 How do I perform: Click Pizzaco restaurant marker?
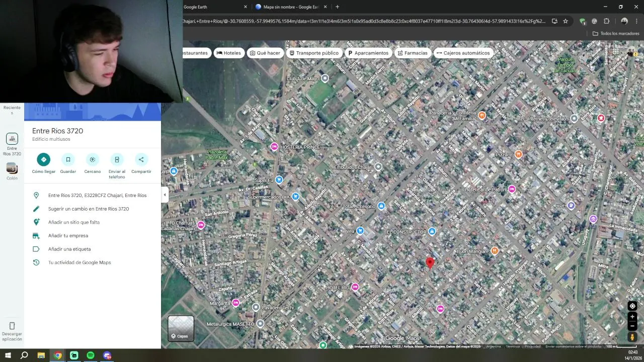(519, 154)
